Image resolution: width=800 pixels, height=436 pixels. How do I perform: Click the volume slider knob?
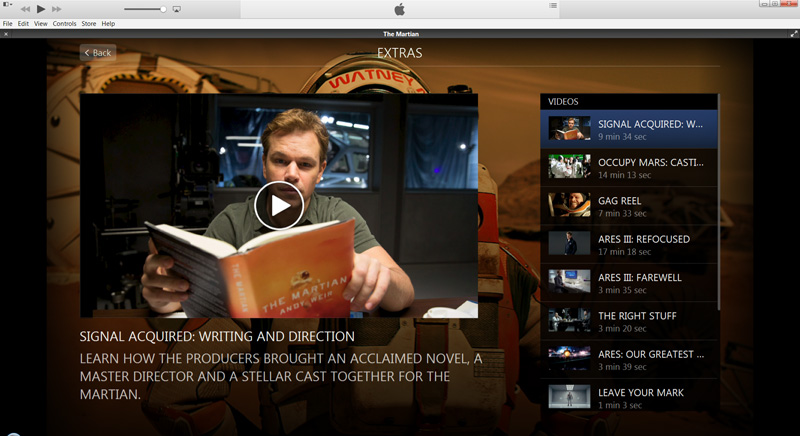[x=163, y=9]
